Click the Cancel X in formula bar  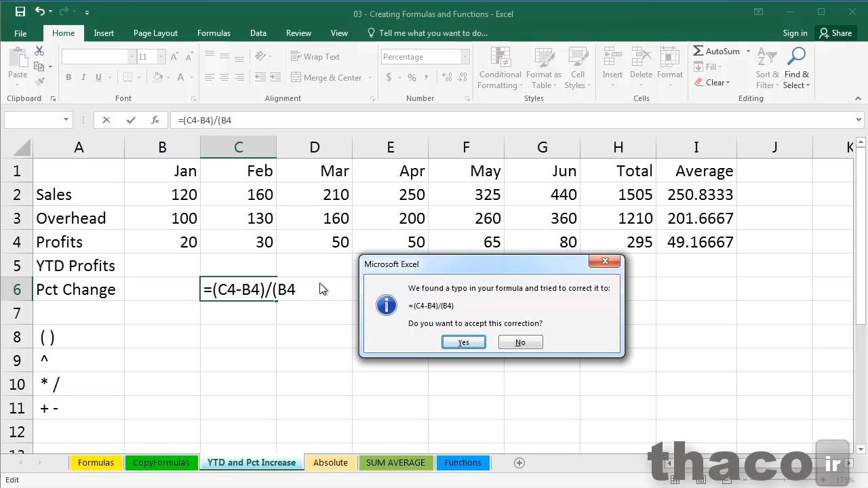point(106,120)
